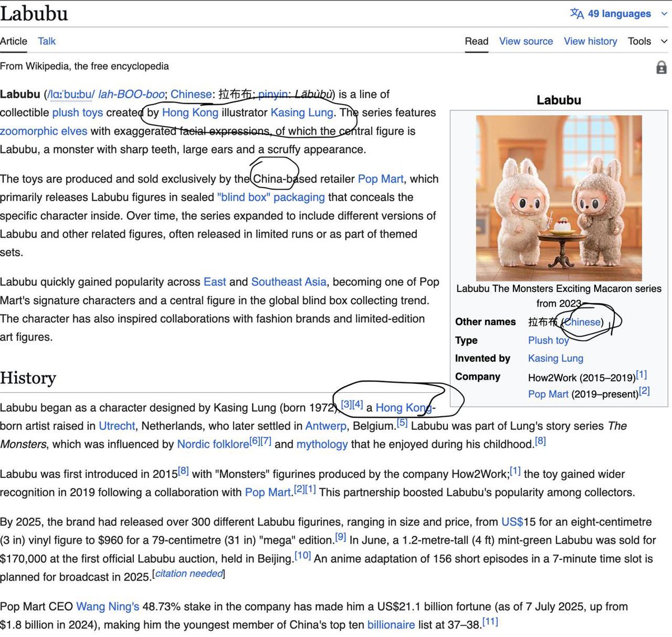The height and width of the screenshot is (637, 672).
Task: Select the Article tab
Action: (13, 41)
